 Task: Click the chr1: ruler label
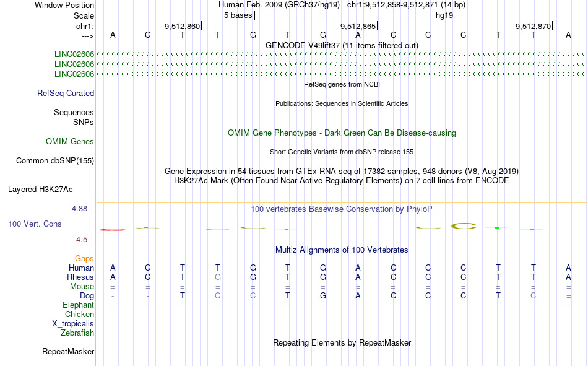(x=85, y=26)
